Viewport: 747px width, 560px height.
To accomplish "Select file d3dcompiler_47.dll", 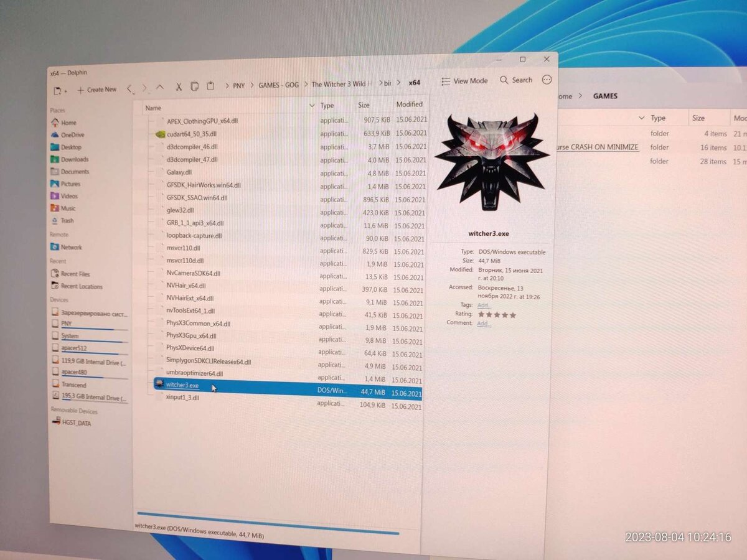I will tap(192, 160).
